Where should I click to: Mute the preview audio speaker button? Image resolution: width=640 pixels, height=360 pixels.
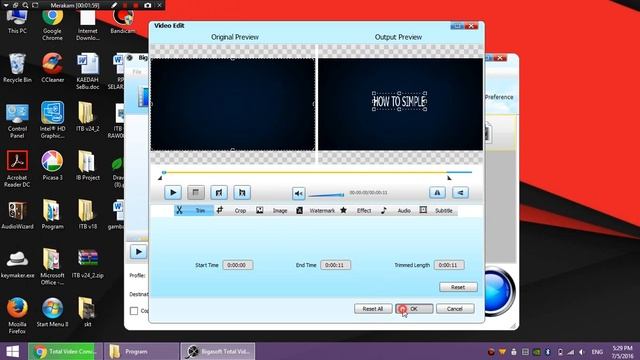[x=299, y=193]
